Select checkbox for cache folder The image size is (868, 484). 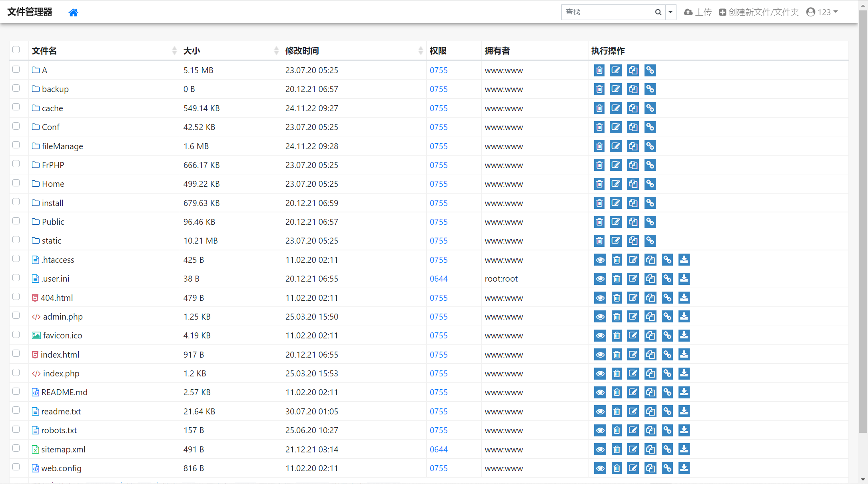(x=16, y=107)
